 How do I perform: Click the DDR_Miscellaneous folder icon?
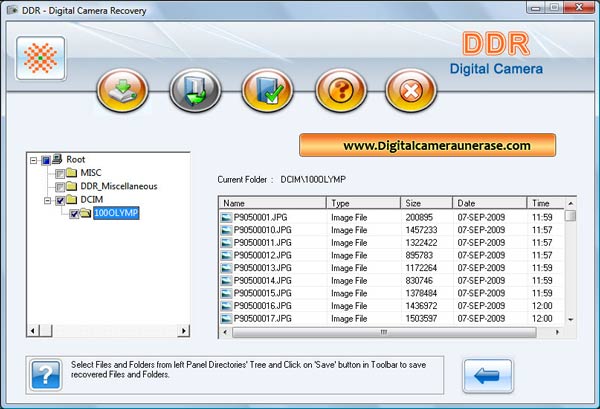(72, 186)
